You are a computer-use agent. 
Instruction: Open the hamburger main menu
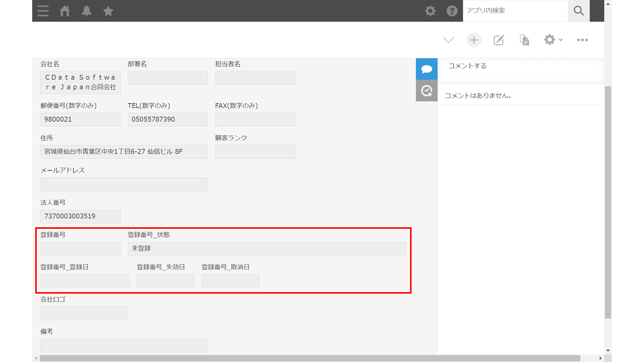(x=43, y=11)
